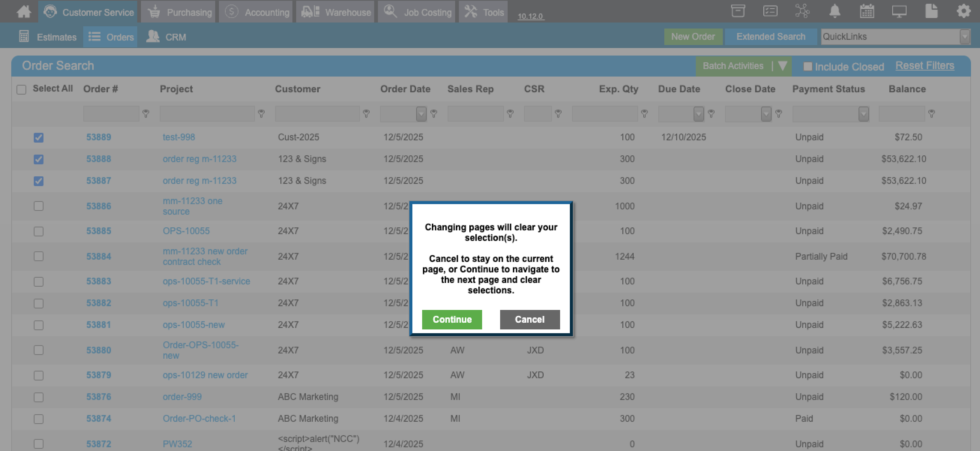Focus the Sales Rep filter field

[x=475, y=113]
